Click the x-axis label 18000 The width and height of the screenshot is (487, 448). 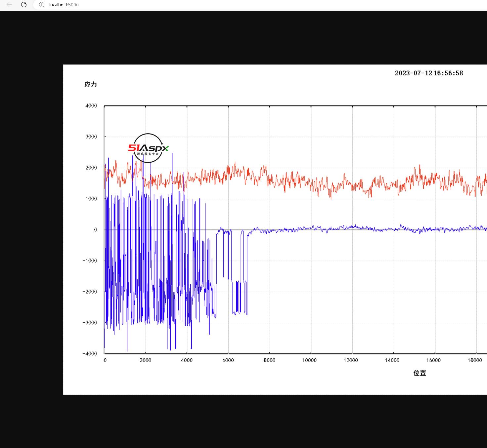pyautogui.click(x=475, y=360)
